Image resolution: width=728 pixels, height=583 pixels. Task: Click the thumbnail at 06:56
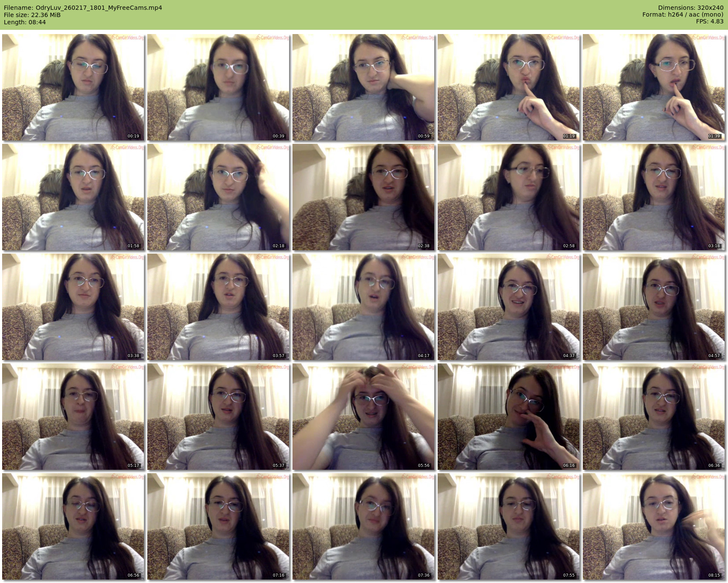point(73,526)
